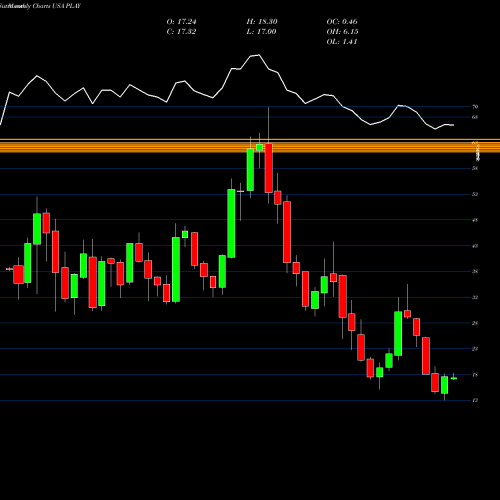Click the chart title ending in USA PLAY
The image size is (500, 500).
[41, 6]
